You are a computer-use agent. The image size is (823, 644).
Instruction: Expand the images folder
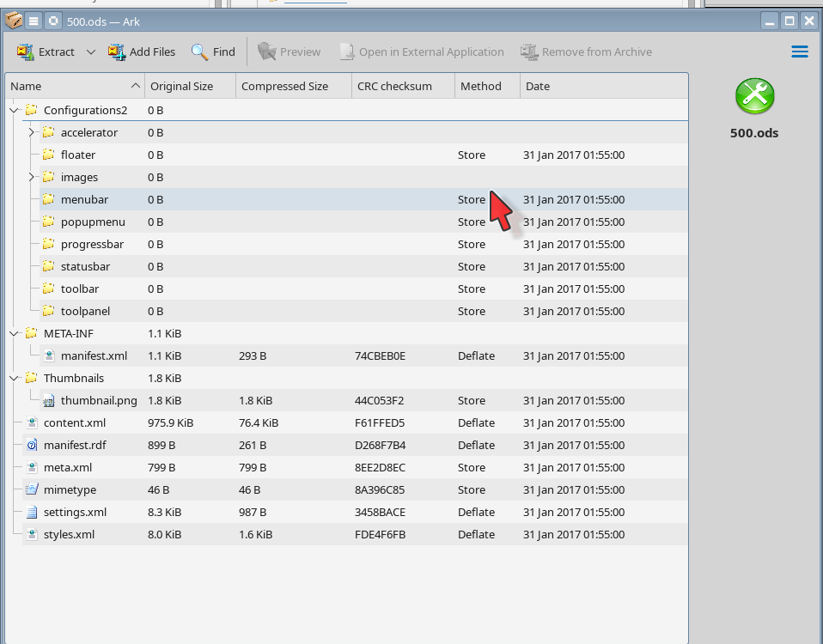(31, 177)
